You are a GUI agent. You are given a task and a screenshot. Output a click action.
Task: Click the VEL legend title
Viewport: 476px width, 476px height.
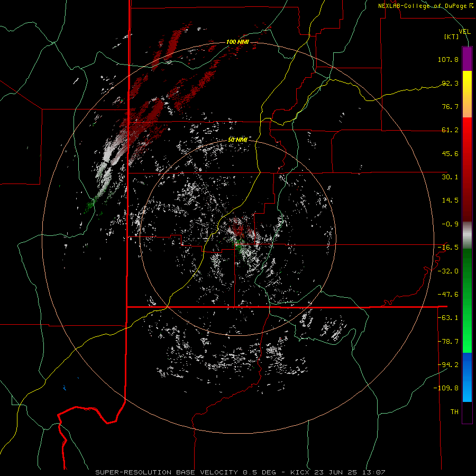pyautogui.click(x=464, y=31)
